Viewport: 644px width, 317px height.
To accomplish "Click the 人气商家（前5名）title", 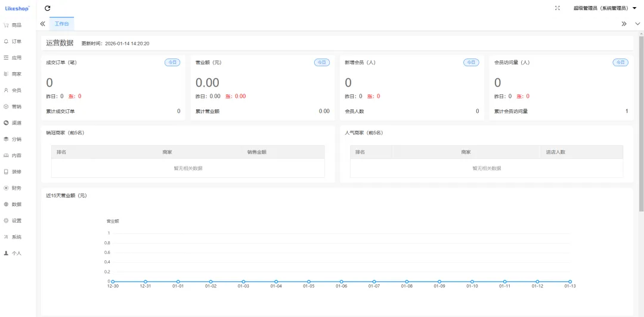I will coord(364,133).
